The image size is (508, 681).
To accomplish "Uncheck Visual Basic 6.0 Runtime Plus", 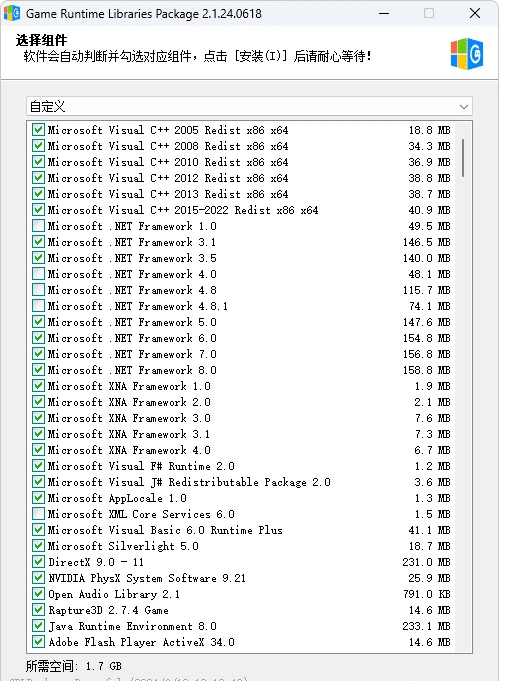I will click(38, 530).
